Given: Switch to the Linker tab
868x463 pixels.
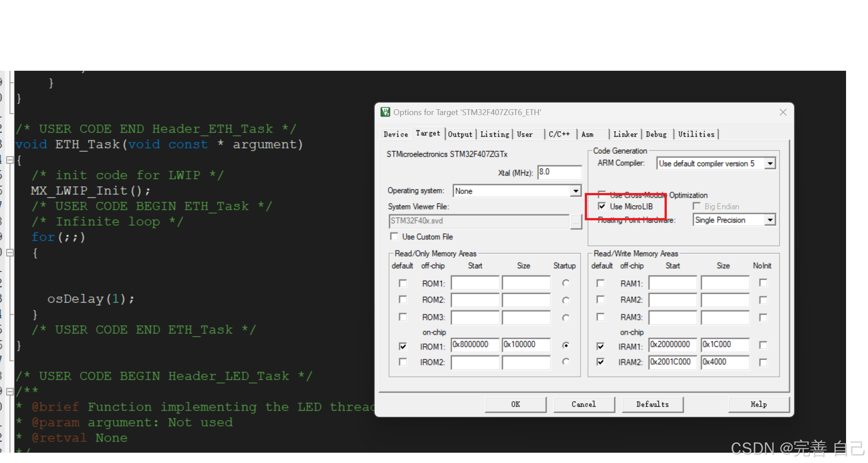Looking at the screenshot, I should coord(625,134).
